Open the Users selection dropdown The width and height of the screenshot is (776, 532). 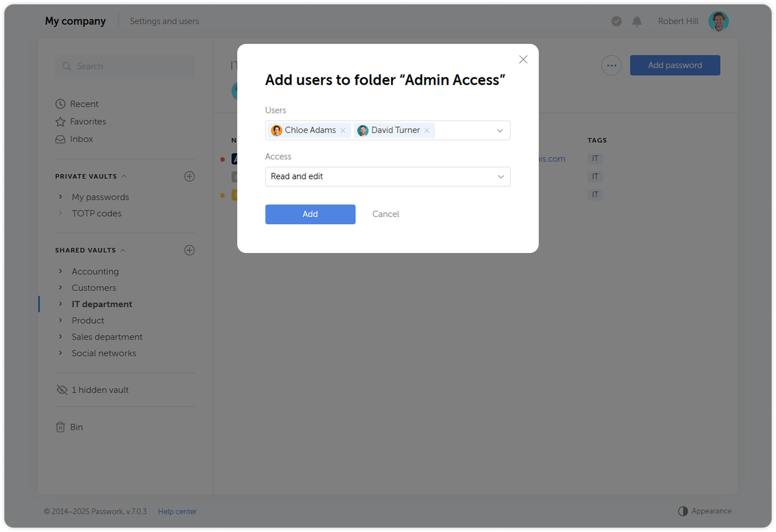pyautogui.click(x=499, y=130)
